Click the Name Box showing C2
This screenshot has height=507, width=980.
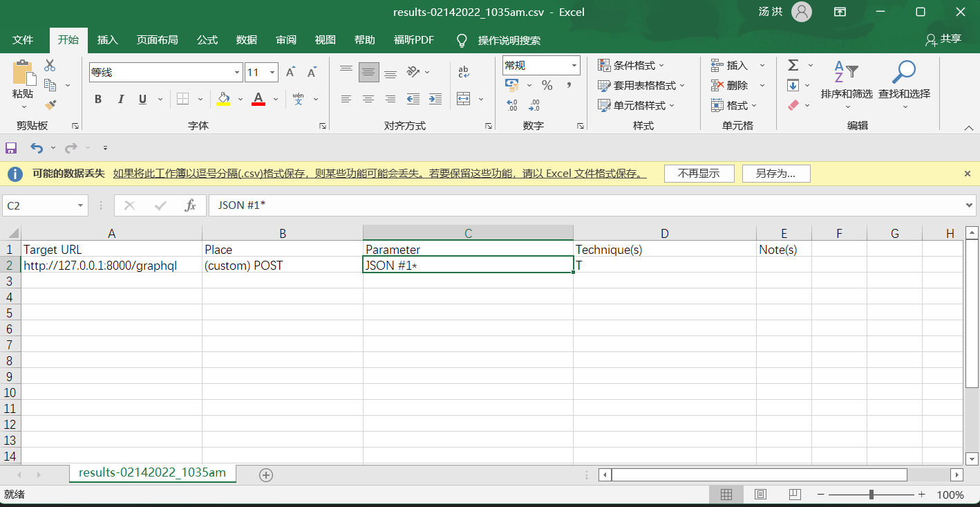[46, 205]
